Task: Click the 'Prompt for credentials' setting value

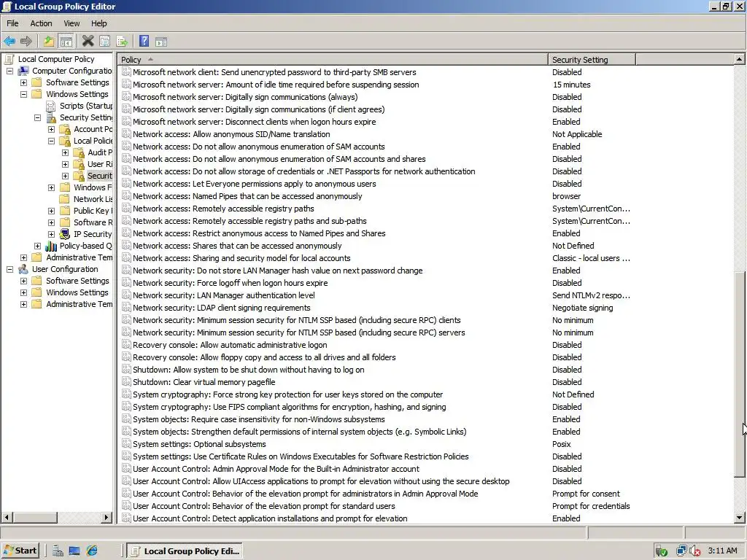Action: (x=591, y=506)
